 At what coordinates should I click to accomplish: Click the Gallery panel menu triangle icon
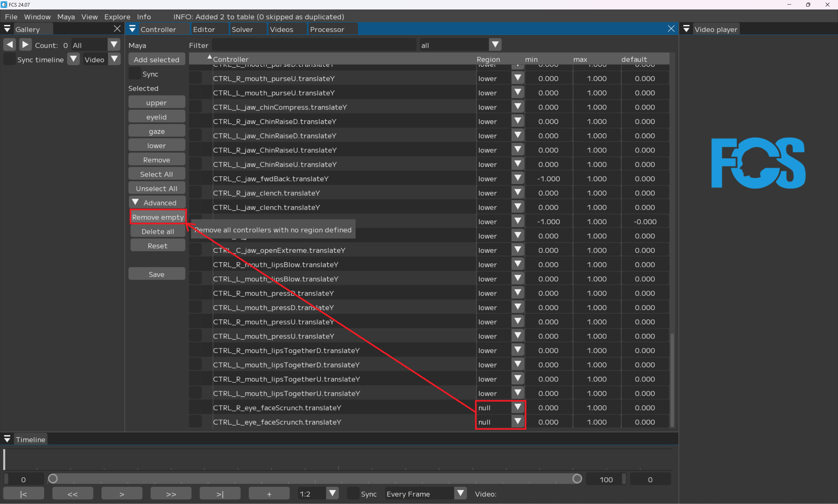(x=7, y=29)
